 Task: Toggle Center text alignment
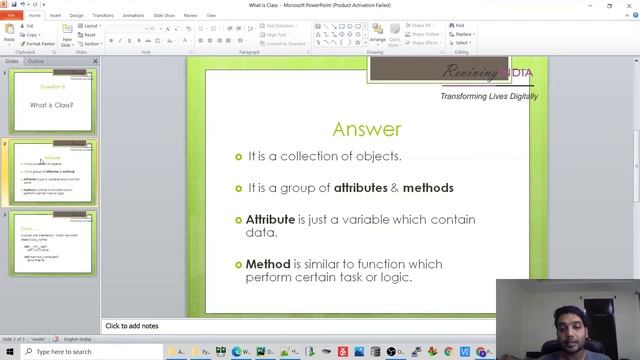[210, 41]
